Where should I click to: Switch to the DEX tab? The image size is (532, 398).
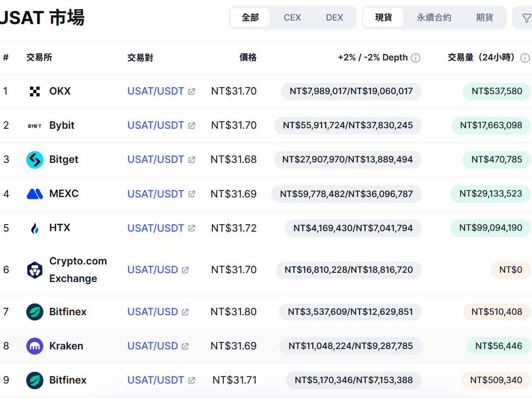tap(335, 18)
